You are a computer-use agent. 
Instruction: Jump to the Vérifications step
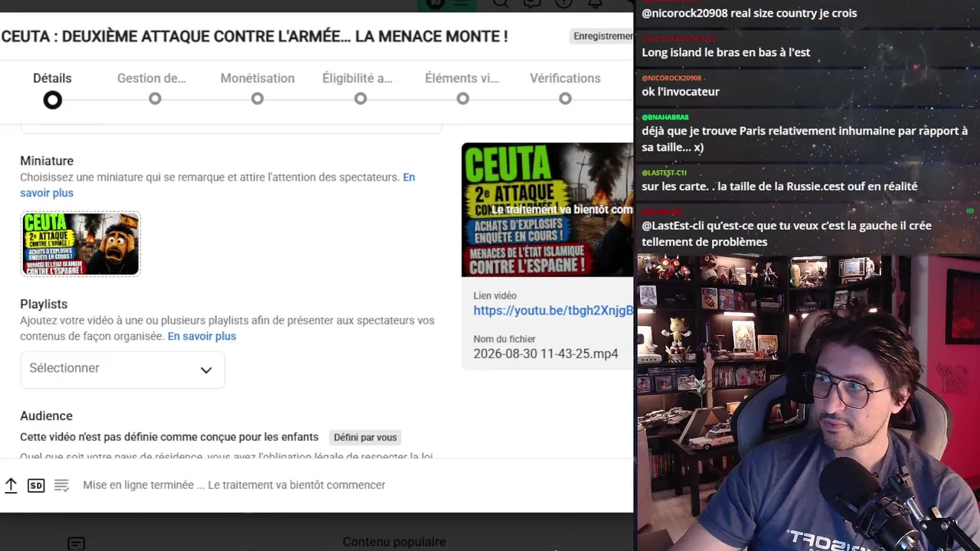[x=565, y=89]
